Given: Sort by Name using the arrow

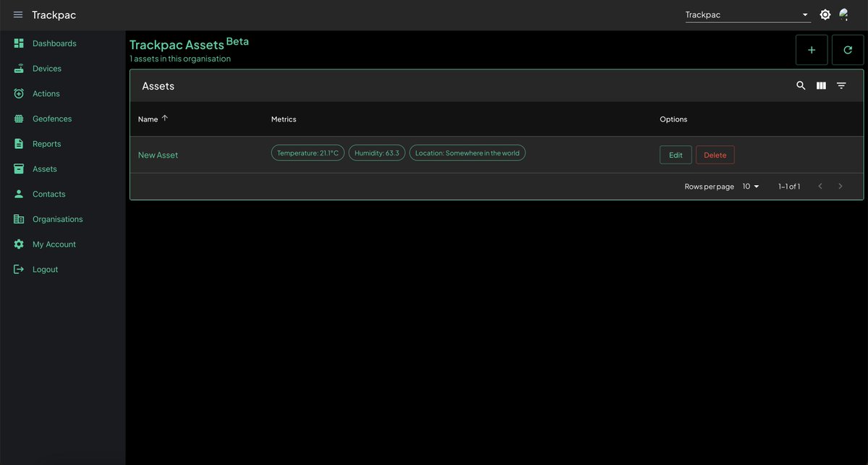Looking at the screenshot, I should tap(165, 119).
